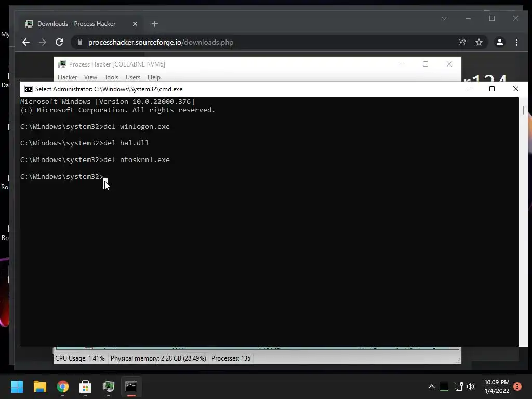Open the View menu in Process Hacker
Screen dimensions: 532x399
click(x=90, y=77)
